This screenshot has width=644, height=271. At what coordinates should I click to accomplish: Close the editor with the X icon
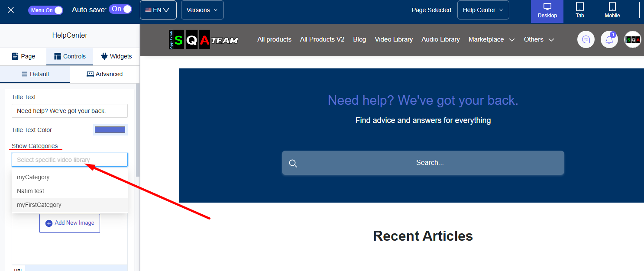[x=11, y=10]
